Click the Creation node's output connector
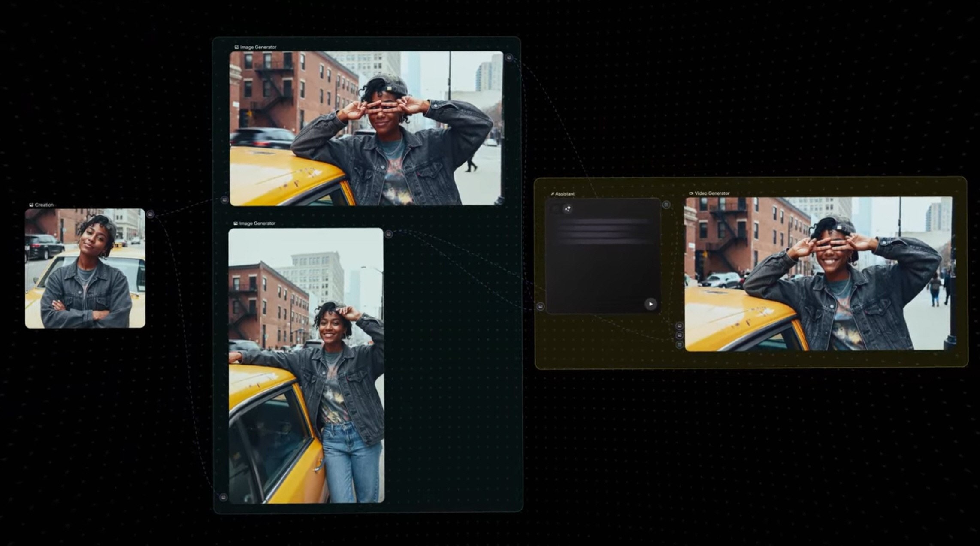The height and width of the screenshot is (546, 980). (150, 214)
